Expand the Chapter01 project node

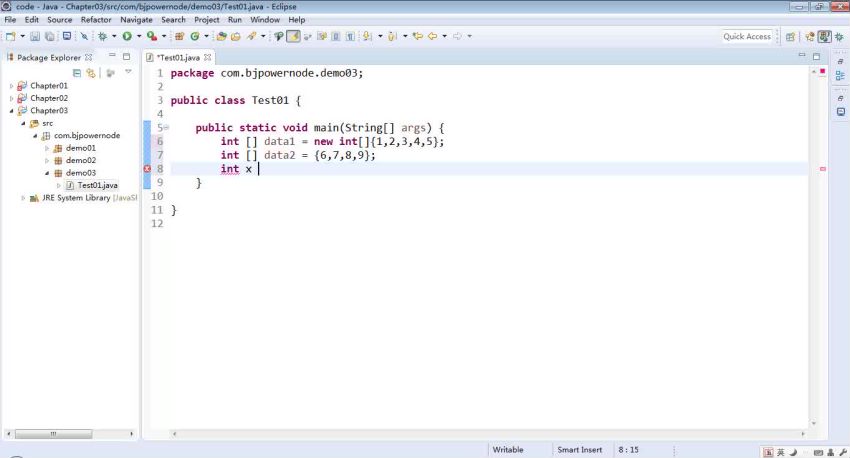(12, 86)
